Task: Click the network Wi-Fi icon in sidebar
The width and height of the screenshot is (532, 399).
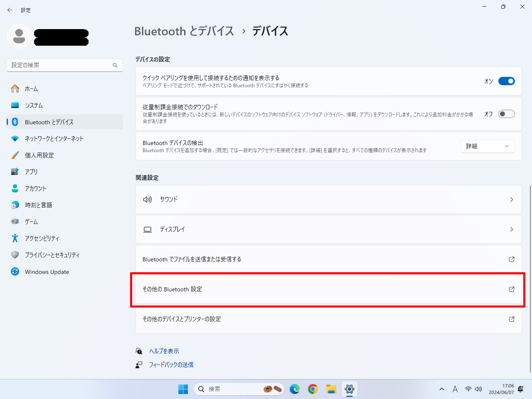Action: pos(15,138)
